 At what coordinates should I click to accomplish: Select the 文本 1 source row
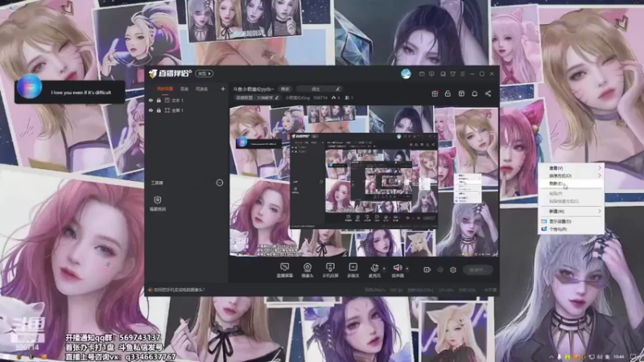tap(187, 100)
